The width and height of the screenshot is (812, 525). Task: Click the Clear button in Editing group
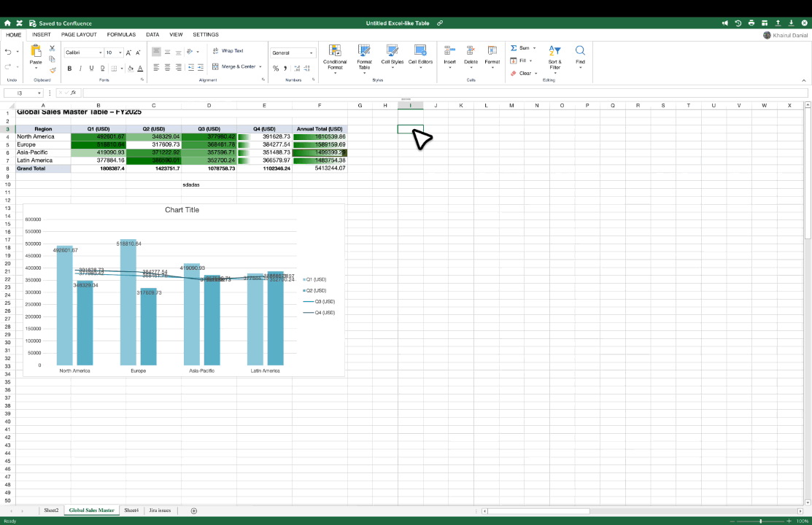(524, 73)
